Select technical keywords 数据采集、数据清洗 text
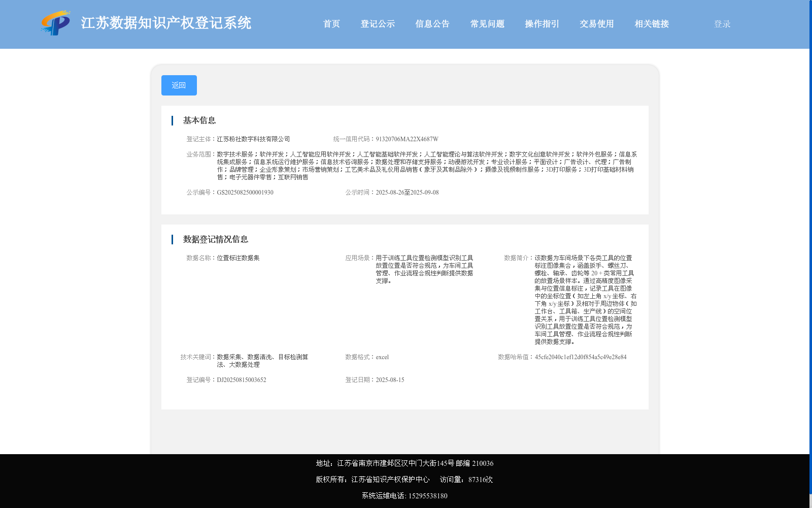812x508 pixels. coord(262,361)
